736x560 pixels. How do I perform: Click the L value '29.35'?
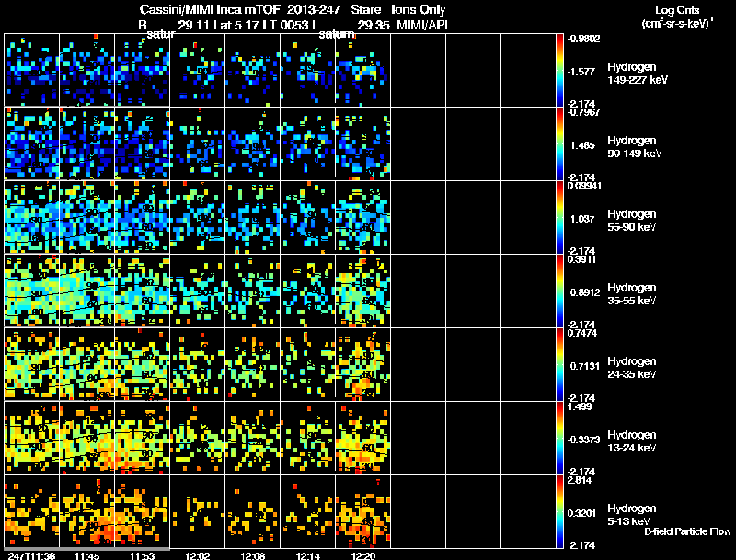click(374, 25)
